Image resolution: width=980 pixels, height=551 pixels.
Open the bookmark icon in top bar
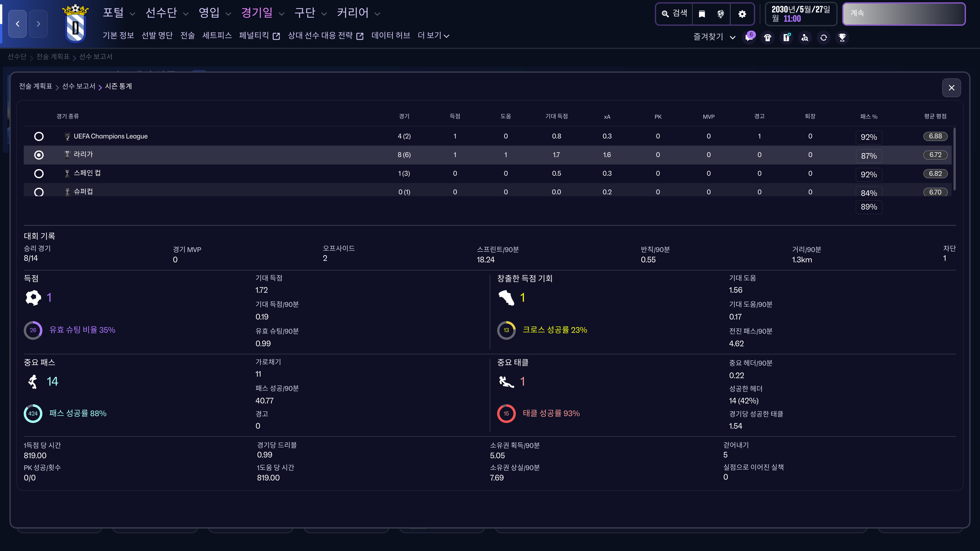702,14
